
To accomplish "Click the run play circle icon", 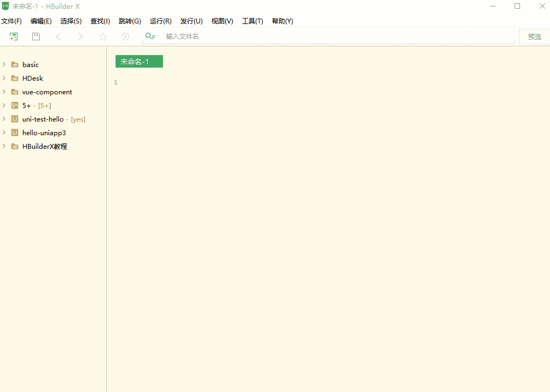I will [125, 37].
